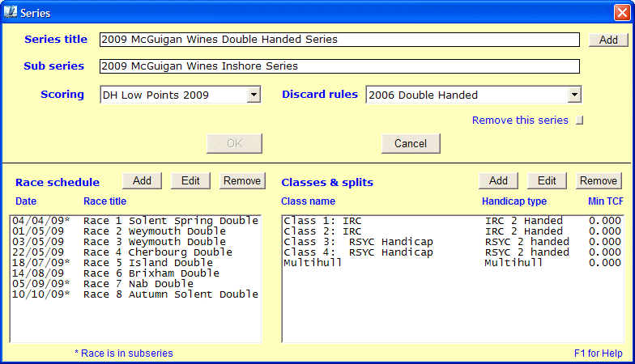The width and height of the screenshot is (635, 364).
Task: Tick the Remove this series checkbox
Action: [580, 121]
